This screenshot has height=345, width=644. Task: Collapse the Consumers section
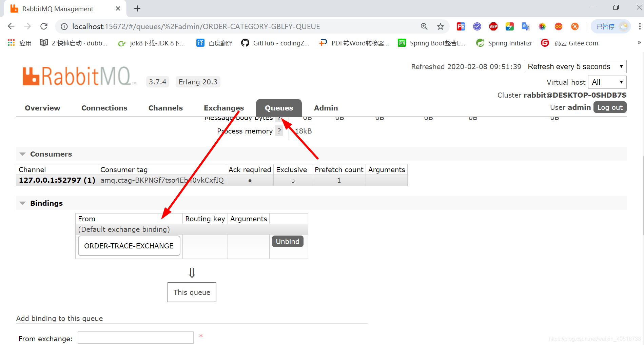pos(51,154)
